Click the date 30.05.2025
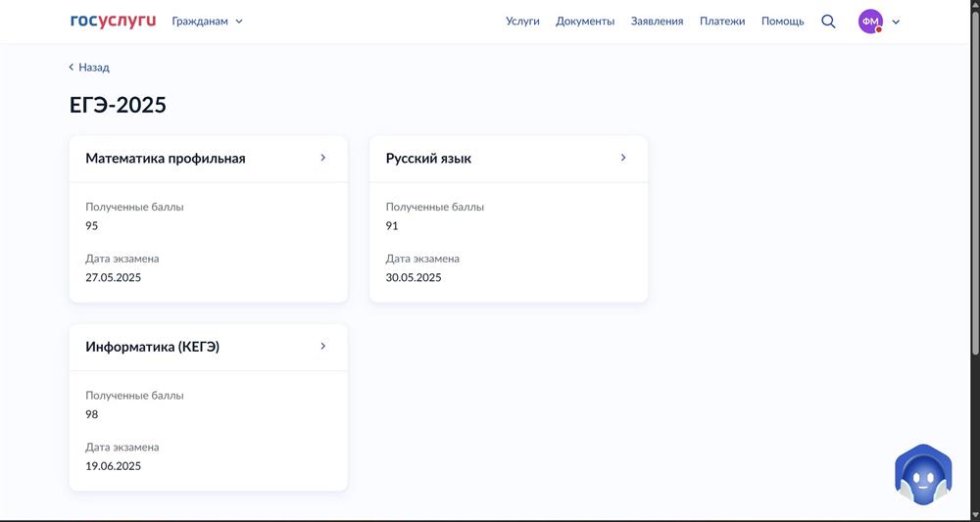Viewport: 980px width, 522px height. [x=414, y=278]
